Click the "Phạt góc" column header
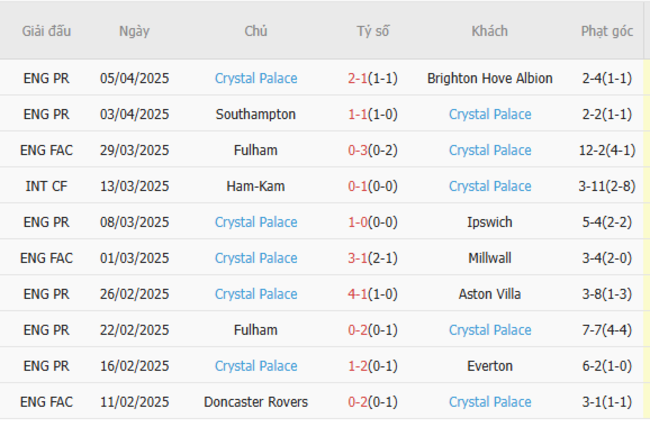Screen dimensions: 650x427 [x=607, y=31]
